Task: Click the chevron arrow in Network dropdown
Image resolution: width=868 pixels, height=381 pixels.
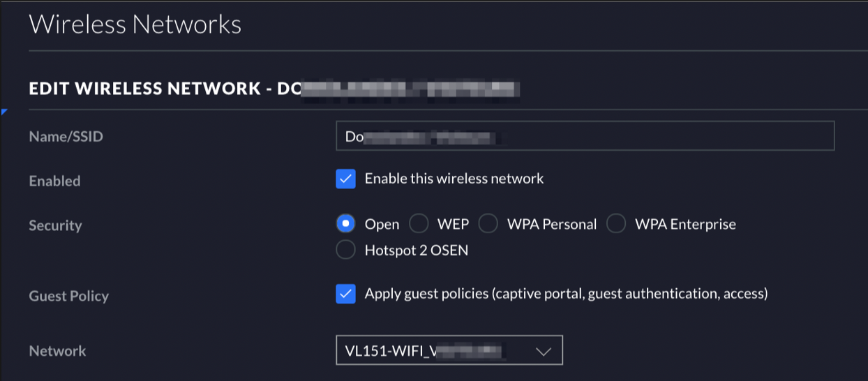Action: click(x=544, y=351)
